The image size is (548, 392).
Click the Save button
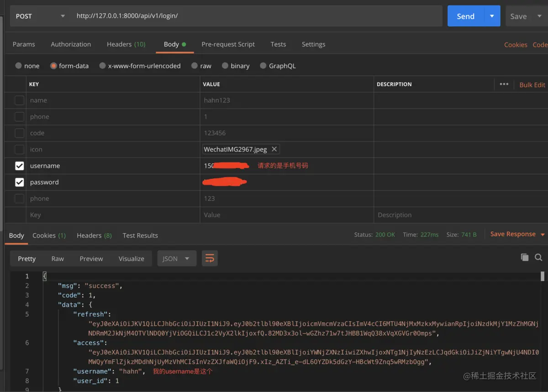click(x=518, y=16)
